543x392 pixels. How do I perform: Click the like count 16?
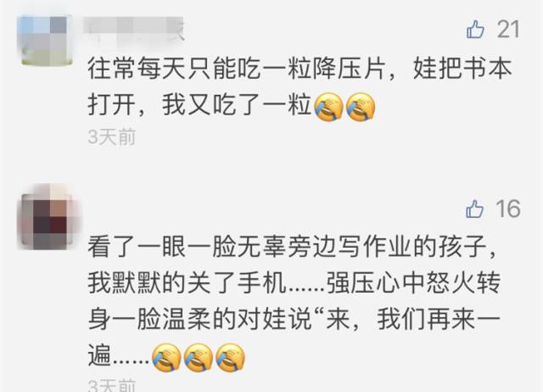click(x=508, y=209)
